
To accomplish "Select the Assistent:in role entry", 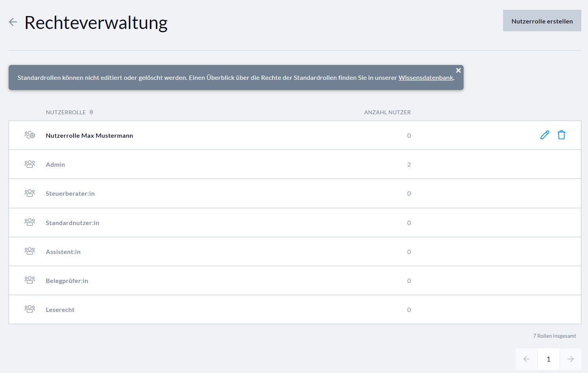I will coord(63,252).
